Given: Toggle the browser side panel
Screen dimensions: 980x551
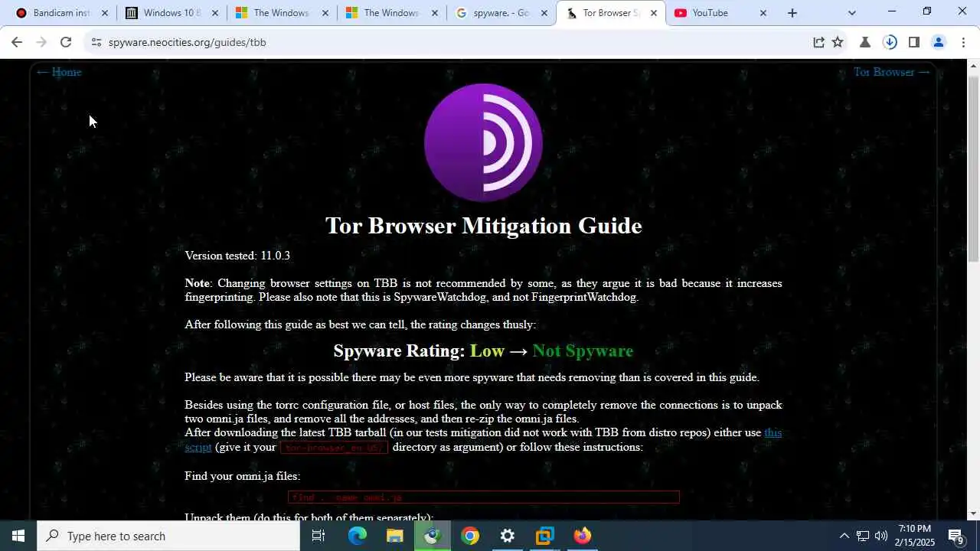Looking at the screenshot, I should coord(913,42).
